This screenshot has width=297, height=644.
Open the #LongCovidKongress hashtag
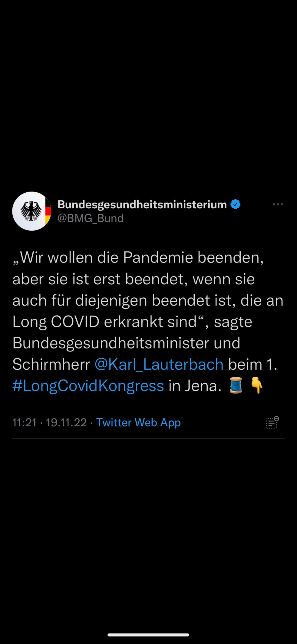coord(88,386)
